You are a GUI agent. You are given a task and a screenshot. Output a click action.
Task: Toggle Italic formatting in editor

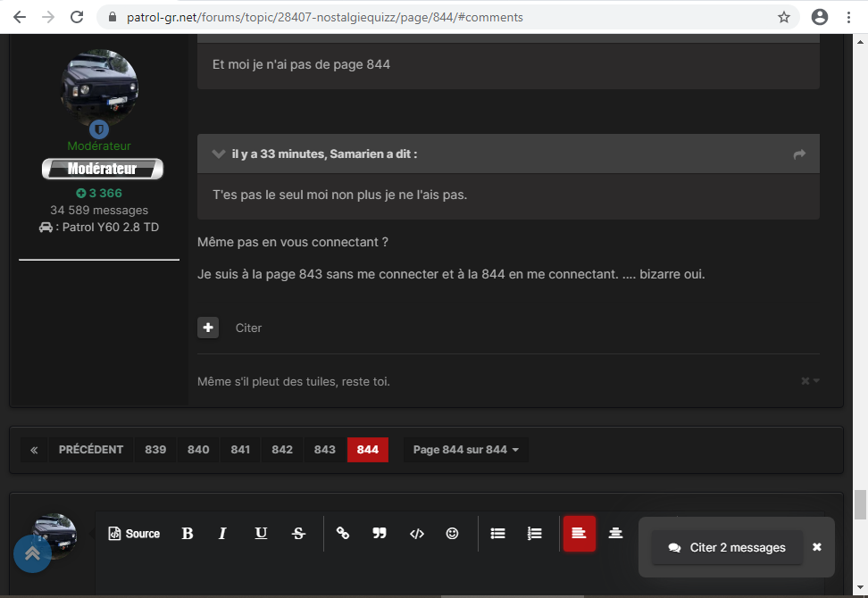(x=222, y=533)
